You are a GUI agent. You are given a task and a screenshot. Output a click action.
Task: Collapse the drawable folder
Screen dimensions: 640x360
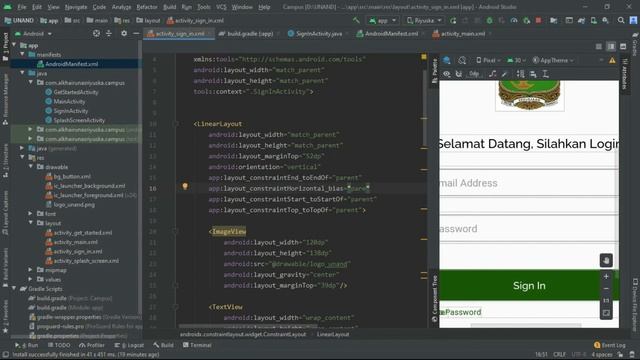[31, 167]
